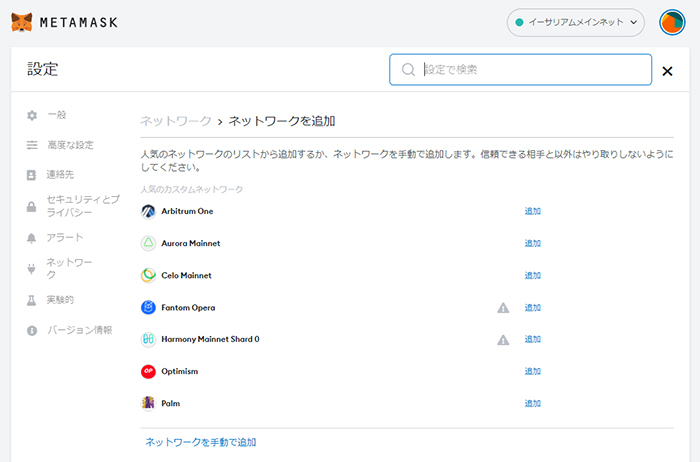Click the Arbitrum One logo icon
This screenshot has width=700, height=462.
click(148, 211)
